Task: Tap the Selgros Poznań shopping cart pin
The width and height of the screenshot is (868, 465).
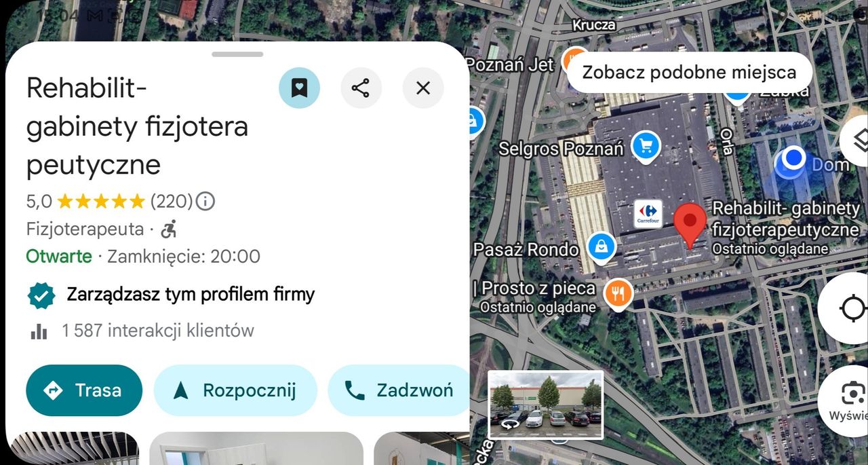Action: 646,147
